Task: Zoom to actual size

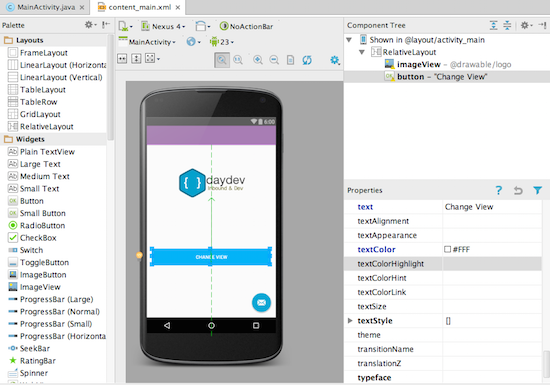Action: [x=238, y=60]
